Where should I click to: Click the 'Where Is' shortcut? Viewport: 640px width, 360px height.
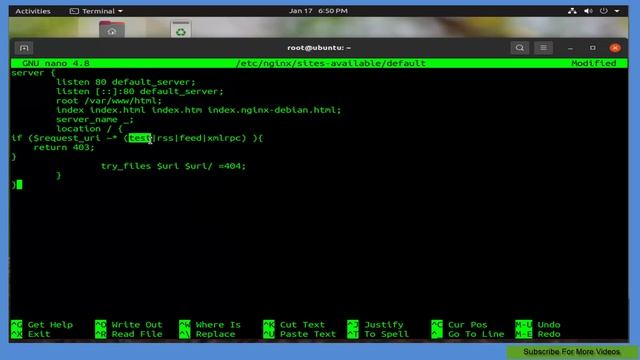(x=210, y=325)
